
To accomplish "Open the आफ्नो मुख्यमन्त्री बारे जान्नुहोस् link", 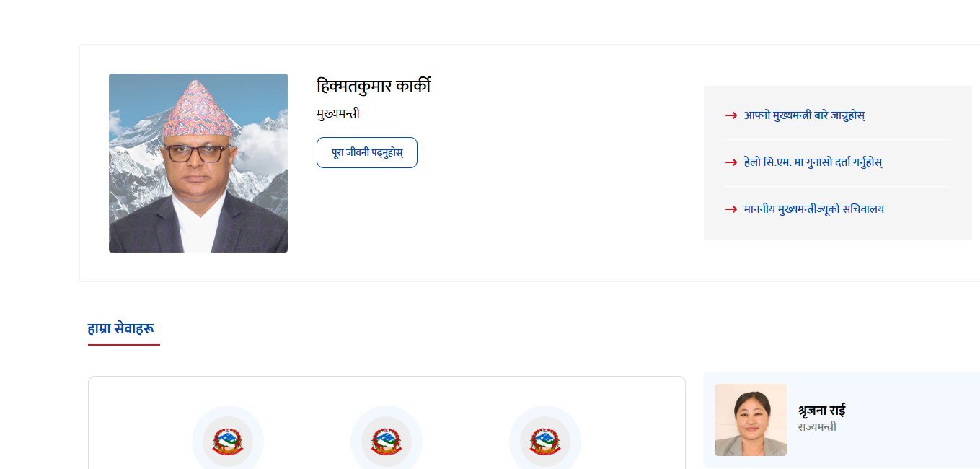I will (804, 115).
